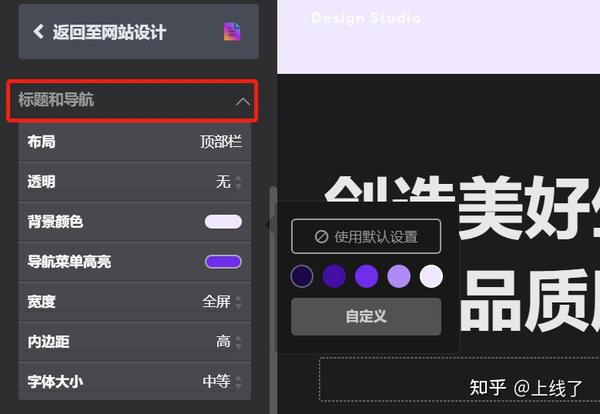Change the 透明 dropdown showing 无

pos(229,182)
